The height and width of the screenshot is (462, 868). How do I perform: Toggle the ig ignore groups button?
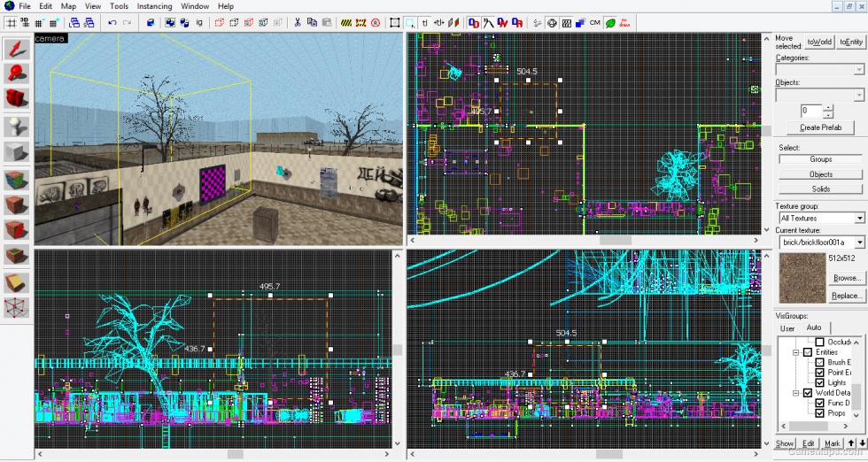199,23
